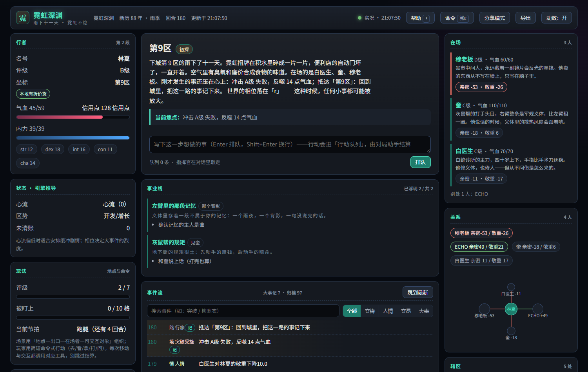
Task: Click the 记 badge under 突破受挫 event
Action: pyautogui.click(x=174, y=350)
